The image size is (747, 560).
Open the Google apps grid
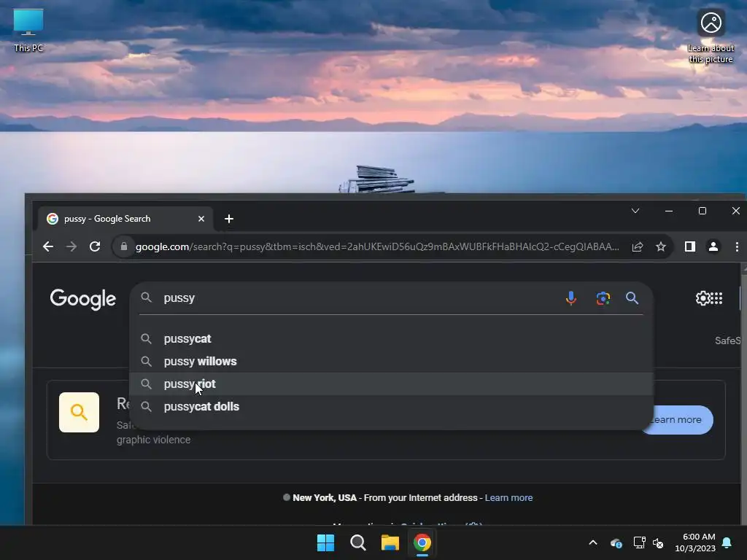point(716,298)
